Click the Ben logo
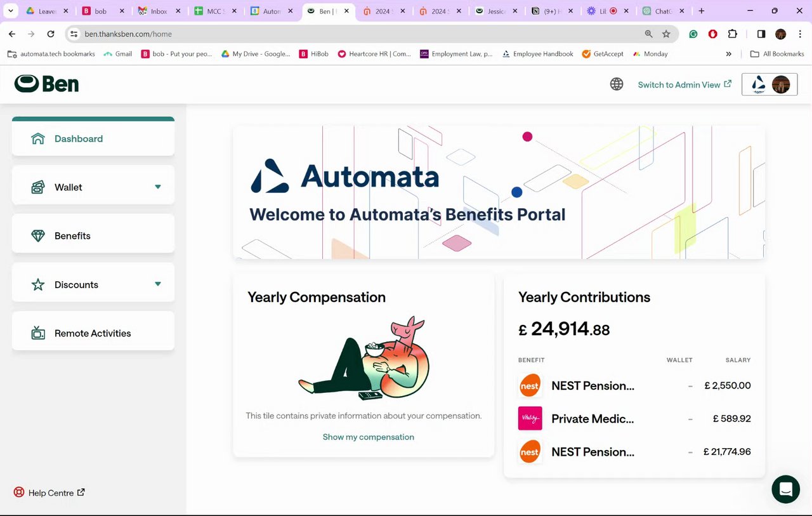Viewport: 812px width, 516px height. coord(46,84)
